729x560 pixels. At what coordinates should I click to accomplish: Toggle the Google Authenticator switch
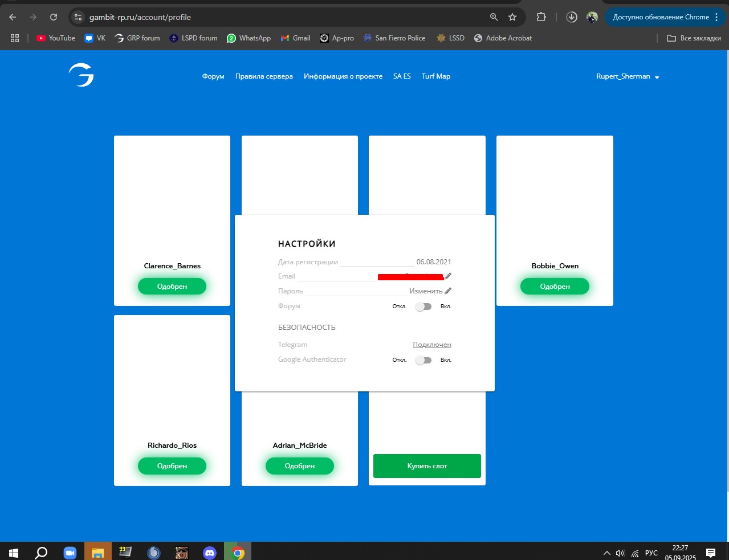pyautogui.click(x=423, y=360)
